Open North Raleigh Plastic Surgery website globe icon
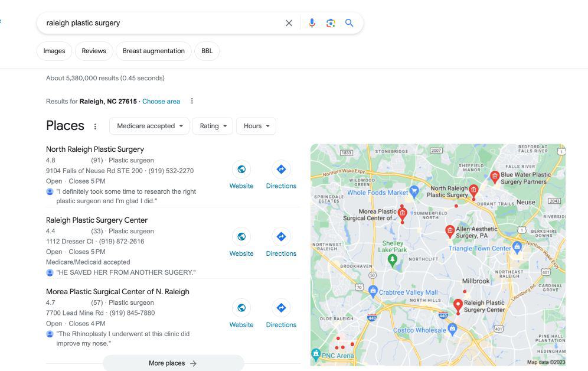Viewport: 588px width, 371px height. 241,170
